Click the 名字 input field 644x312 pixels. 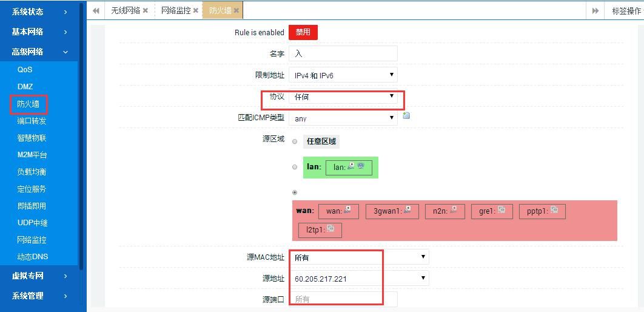tap(343, 53)
